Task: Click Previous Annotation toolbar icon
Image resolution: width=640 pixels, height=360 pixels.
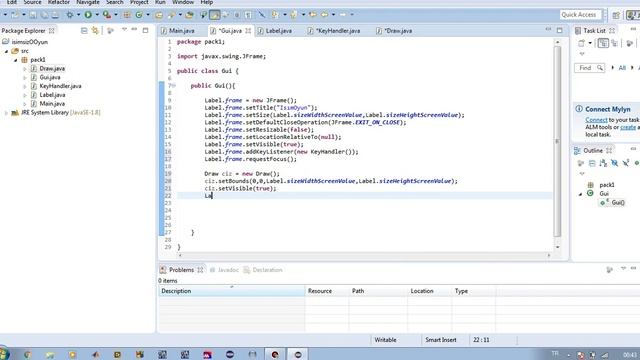Action: [293, 15]
